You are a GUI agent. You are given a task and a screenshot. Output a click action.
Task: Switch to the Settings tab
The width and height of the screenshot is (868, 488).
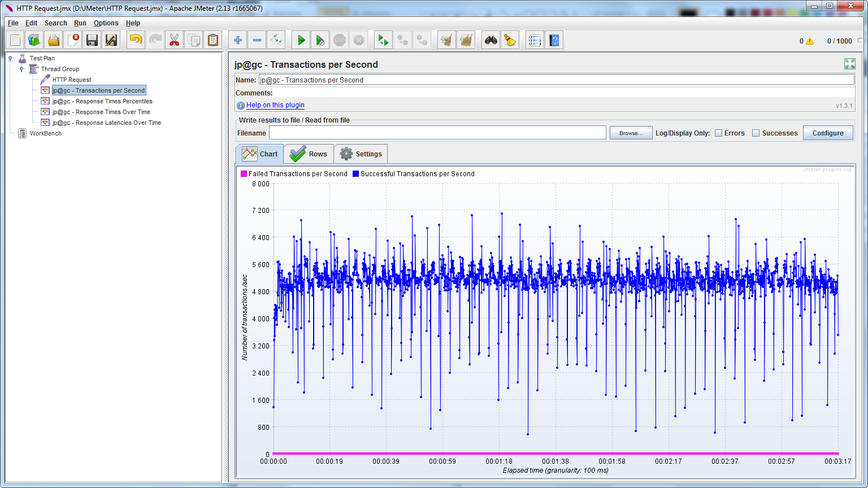361,154
